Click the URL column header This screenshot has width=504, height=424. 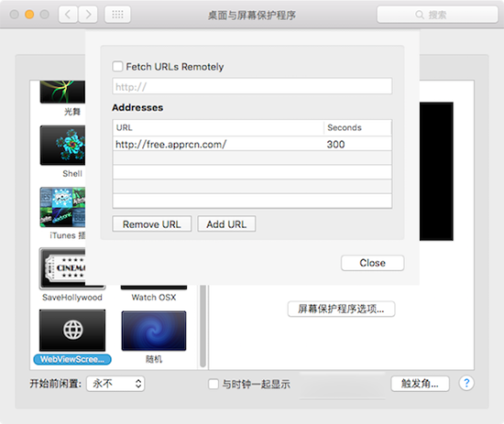click(x=218, y=128)
